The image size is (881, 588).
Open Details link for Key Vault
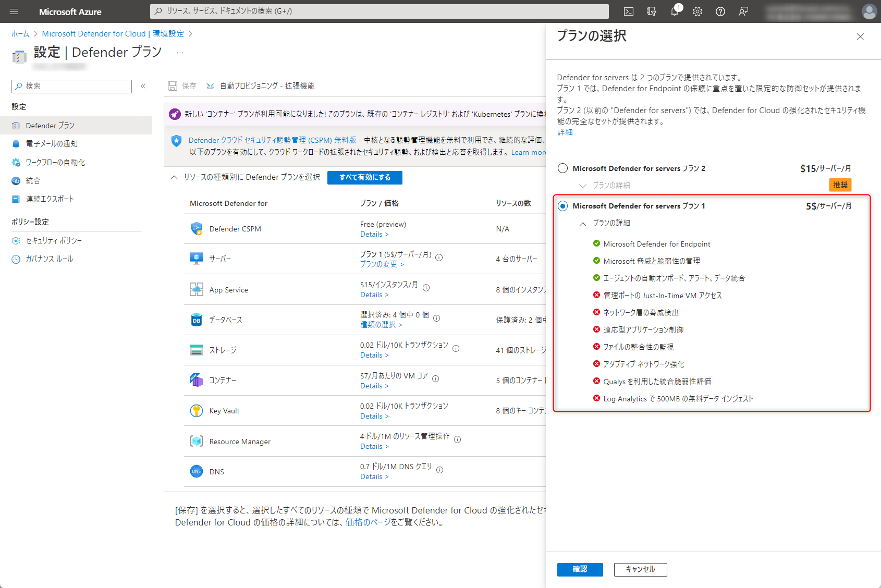(x=374, y=416)
